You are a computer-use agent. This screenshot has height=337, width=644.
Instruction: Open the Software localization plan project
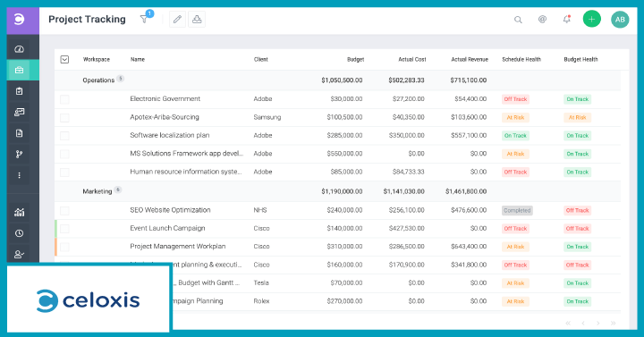170,135
